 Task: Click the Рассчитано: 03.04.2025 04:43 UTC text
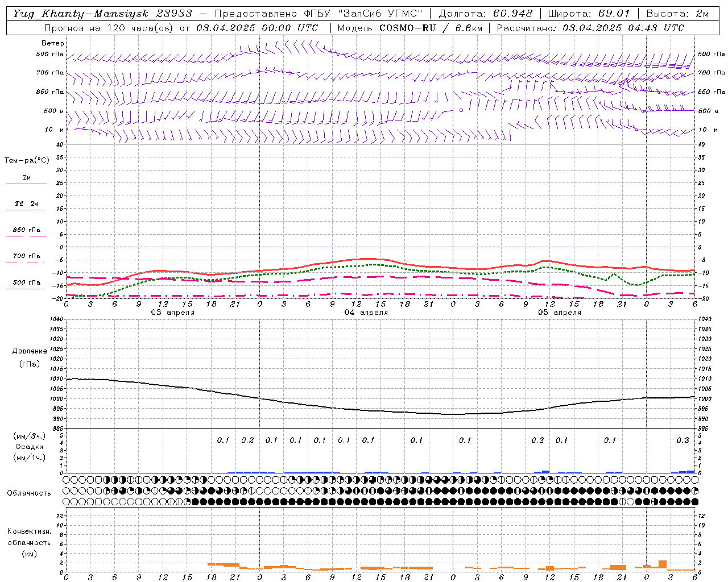[590, 28]
